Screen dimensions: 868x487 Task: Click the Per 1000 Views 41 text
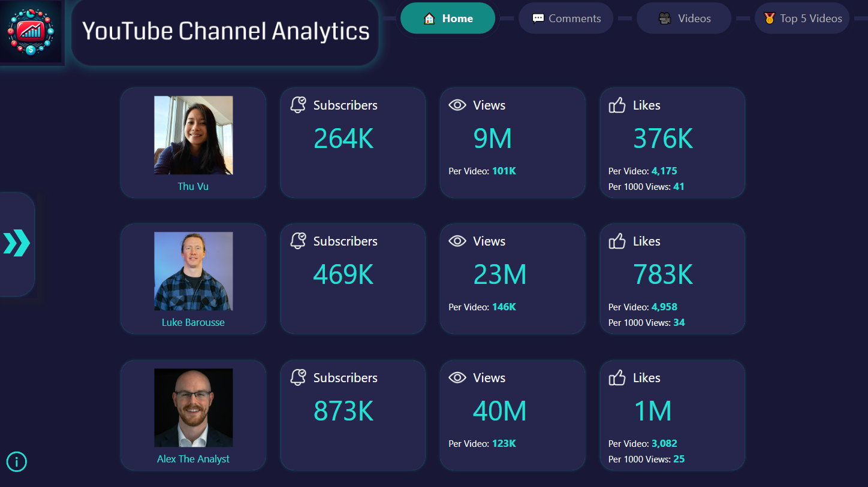click(x=646, y=186)
